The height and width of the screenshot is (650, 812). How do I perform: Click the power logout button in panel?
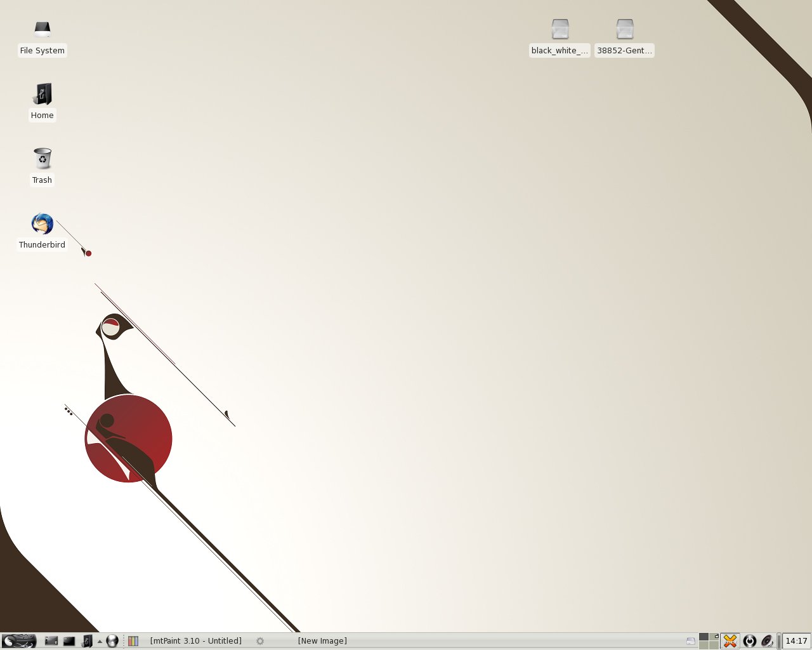(x=750, y=641)
